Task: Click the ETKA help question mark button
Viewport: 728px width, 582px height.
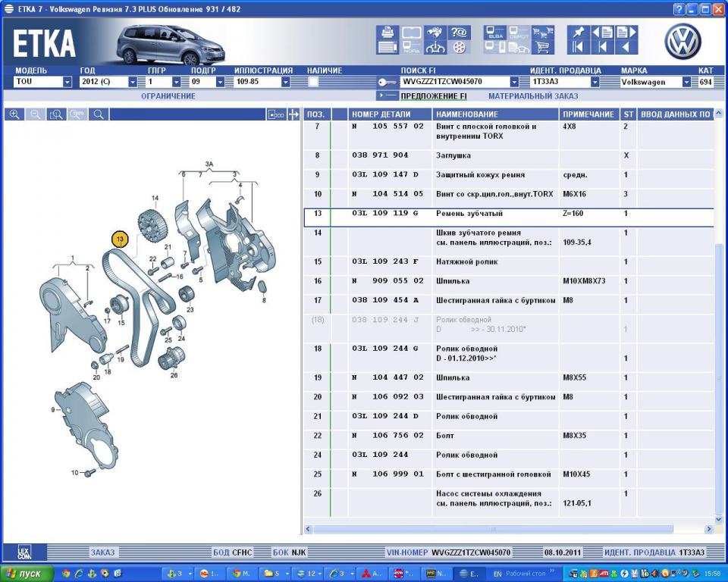Action: coord(679,9)
